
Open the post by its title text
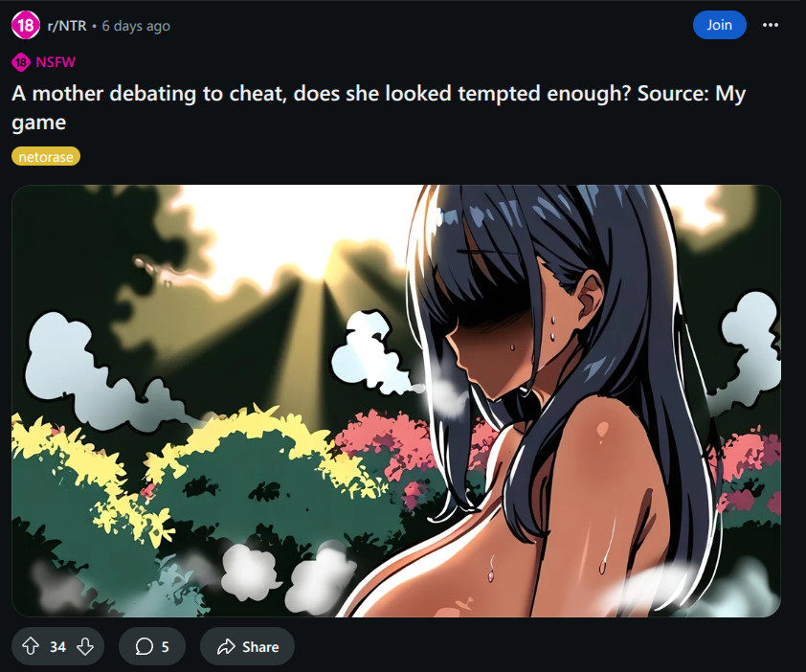point(378,107)
